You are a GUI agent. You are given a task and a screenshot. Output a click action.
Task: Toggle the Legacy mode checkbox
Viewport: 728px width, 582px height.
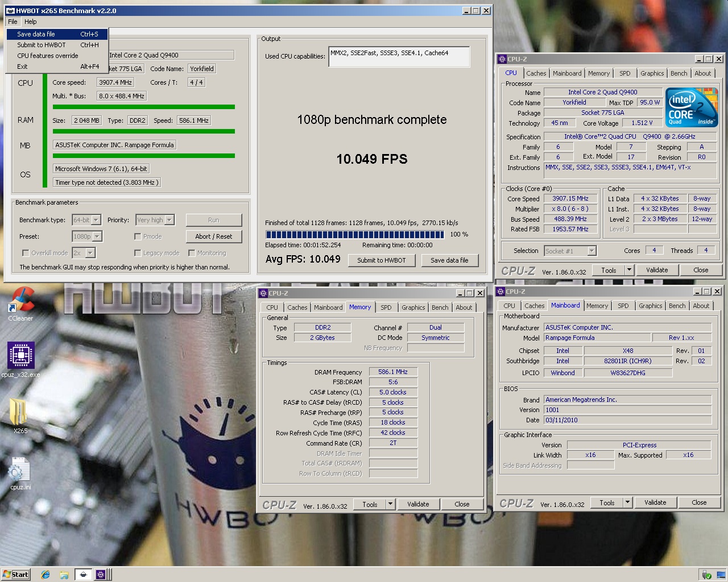pyautogui.click(x=138, y=253)
